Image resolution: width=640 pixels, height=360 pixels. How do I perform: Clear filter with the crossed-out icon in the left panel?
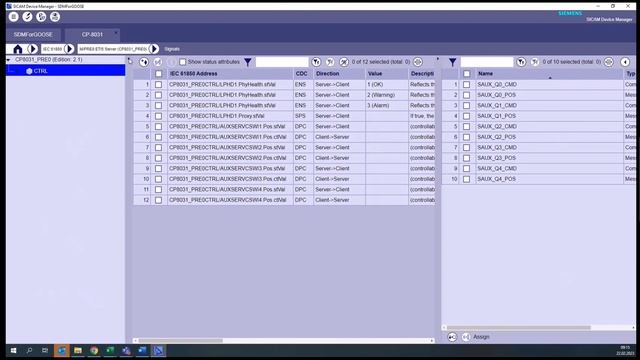pyautogui.click(x=344, y=62)
